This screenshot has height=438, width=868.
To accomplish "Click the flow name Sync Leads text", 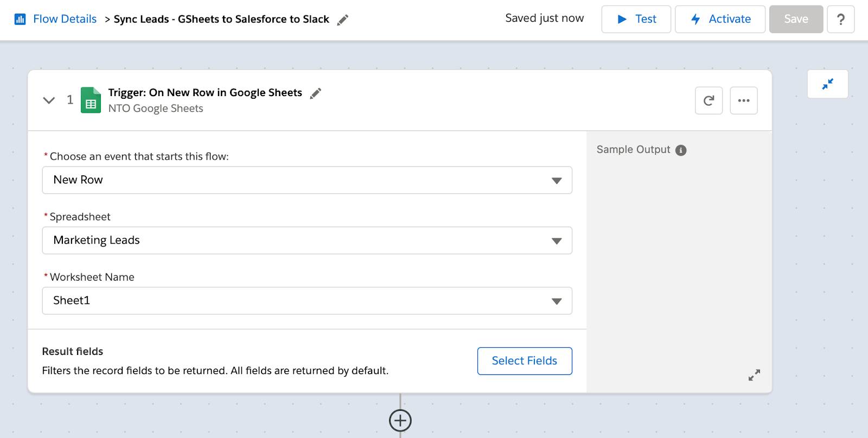I will click(x=221, y=19).
